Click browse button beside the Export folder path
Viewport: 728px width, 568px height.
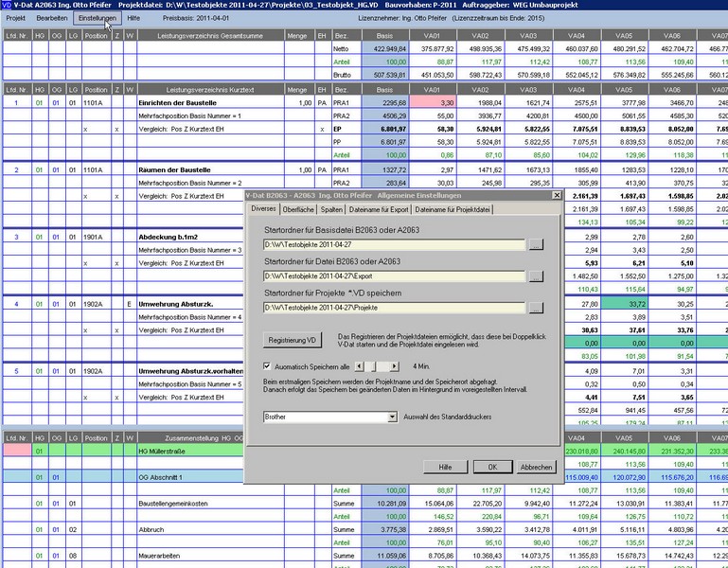click(536, 276)
